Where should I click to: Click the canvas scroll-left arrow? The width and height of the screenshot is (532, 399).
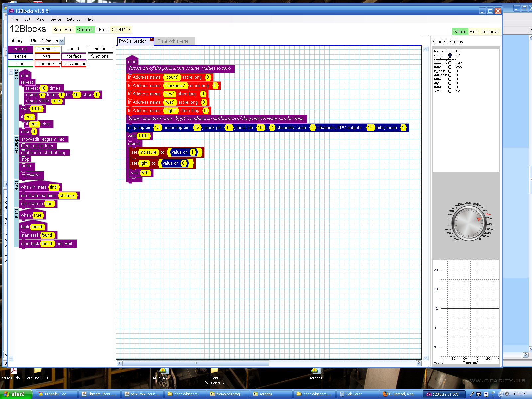120,363
